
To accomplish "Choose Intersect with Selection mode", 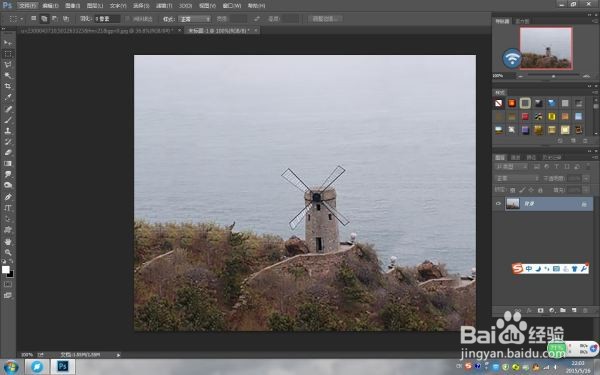I will point(66,19).
